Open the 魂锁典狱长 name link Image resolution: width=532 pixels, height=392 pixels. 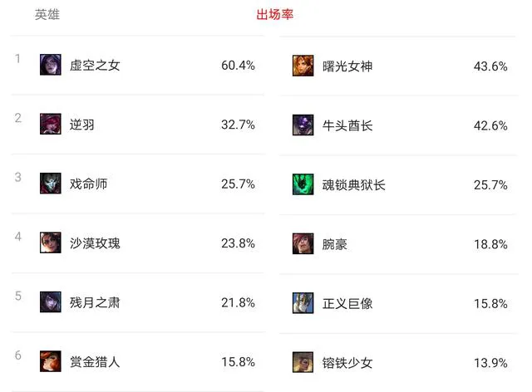(x=354, y=185)
